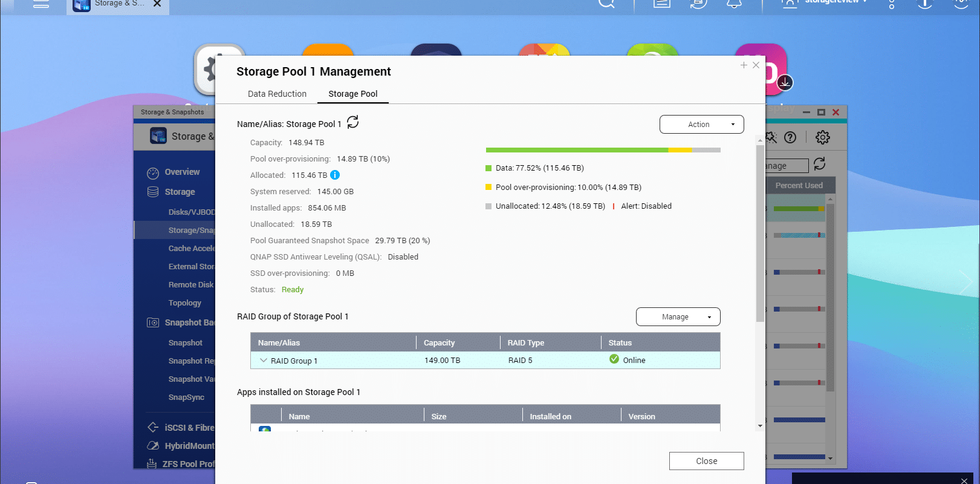Image resolution: width=980 pixels, height=484 pixels.
Task: Open Disks/VJBOD in the sidebar
Action: [191, 212]
